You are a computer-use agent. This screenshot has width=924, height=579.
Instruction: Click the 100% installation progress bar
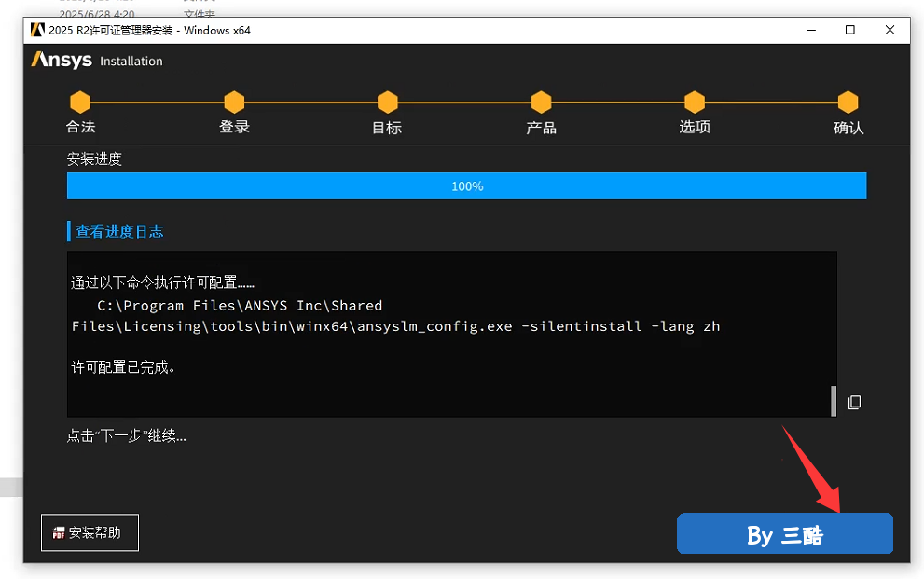467,186
